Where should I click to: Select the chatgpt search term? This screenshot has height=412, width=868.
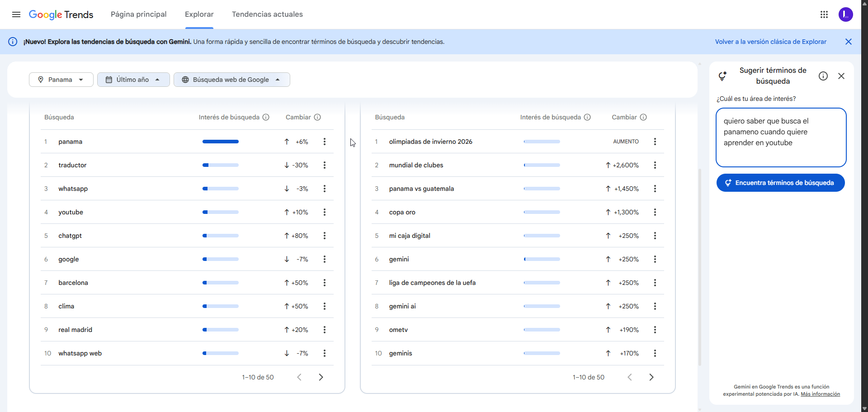coord(70,236)
